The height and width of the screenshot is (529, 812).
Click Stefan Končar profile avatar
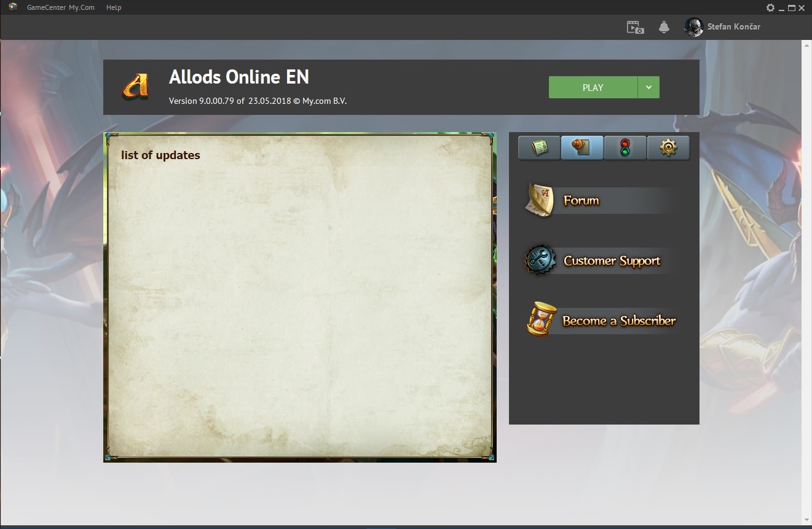(x=693, y=27)
